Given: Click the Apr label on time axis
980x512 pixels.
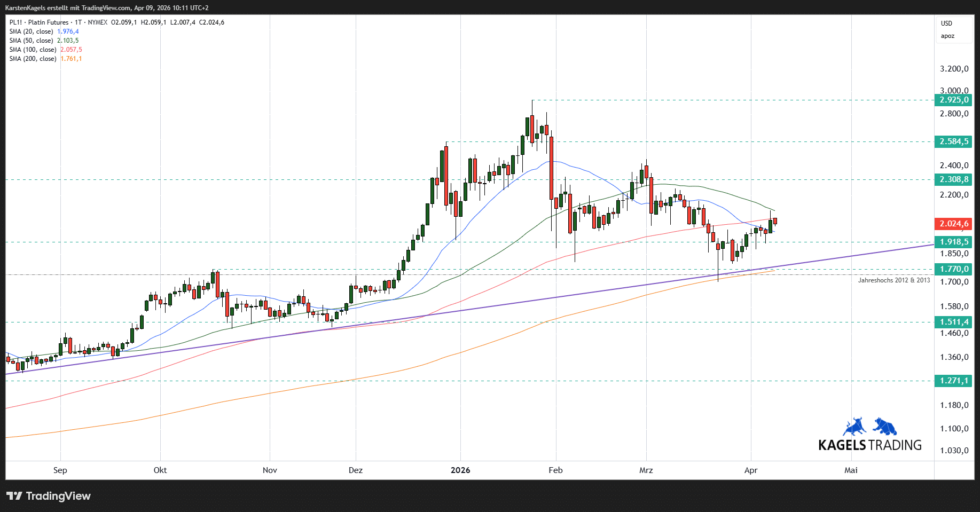Looking at the screenshot, I should (x=751, y=470).
